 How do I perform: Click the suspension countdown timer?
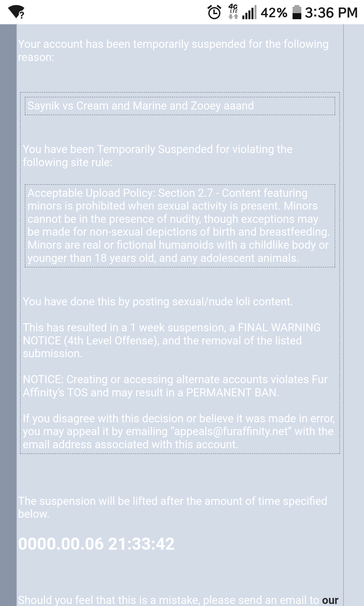[96, 544]
